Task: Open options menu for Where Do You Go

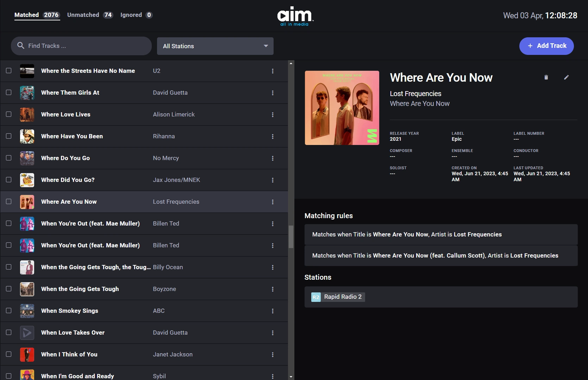Action: (x=273, y=158)
